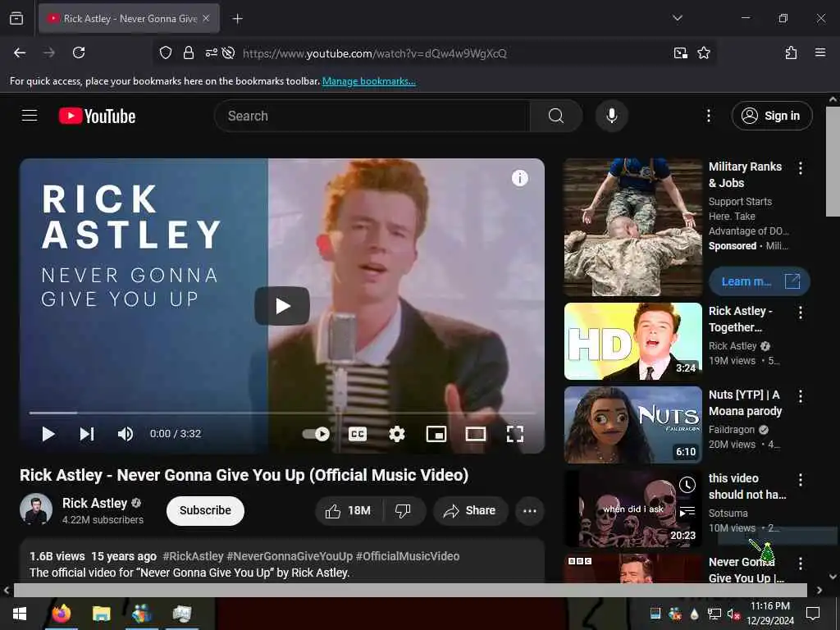Dislike the video
The height and width of the screenshot is (630, 840).
pyautogui.click(x=404, y=510)
